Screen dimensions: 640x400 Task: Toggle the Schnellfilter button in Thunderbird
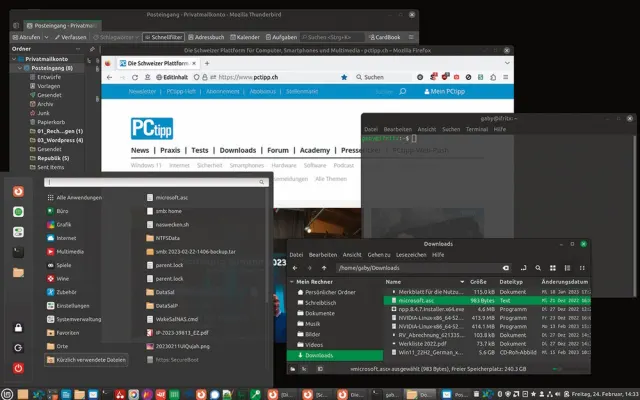161,35
